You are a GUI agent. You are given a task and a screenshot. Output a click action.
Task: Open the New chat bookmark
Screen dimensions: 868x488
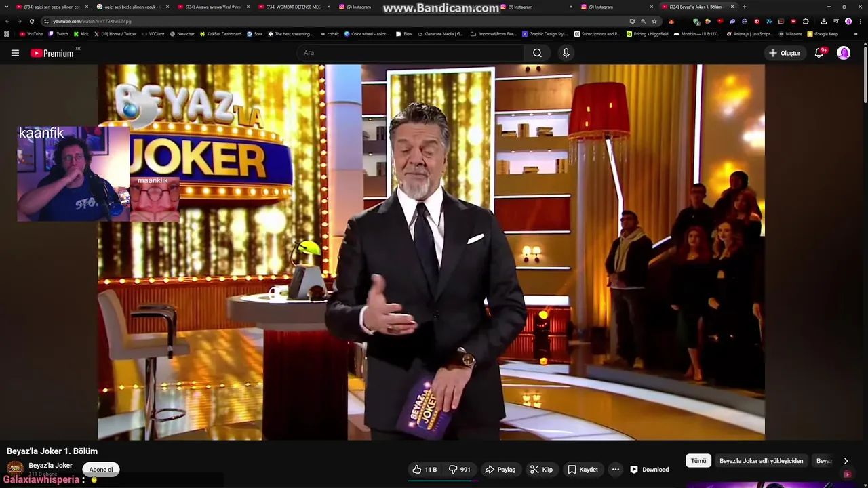pyautogui.click(x=182, y=34)
